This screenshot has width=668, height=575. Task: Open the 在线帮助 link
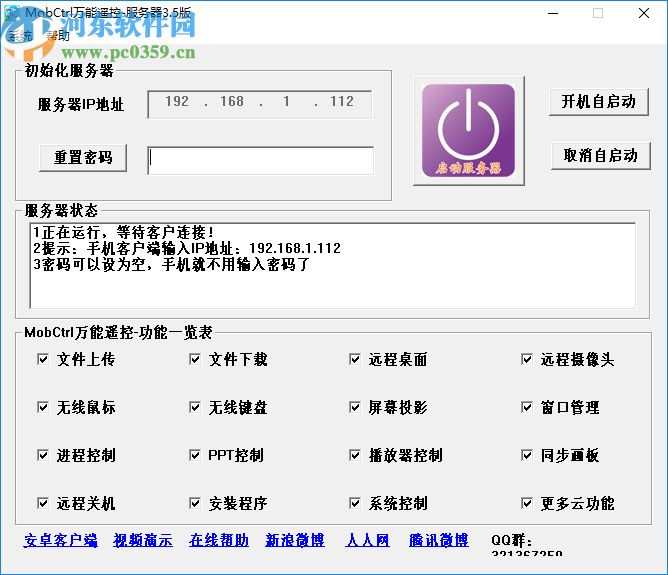[219, 540]
